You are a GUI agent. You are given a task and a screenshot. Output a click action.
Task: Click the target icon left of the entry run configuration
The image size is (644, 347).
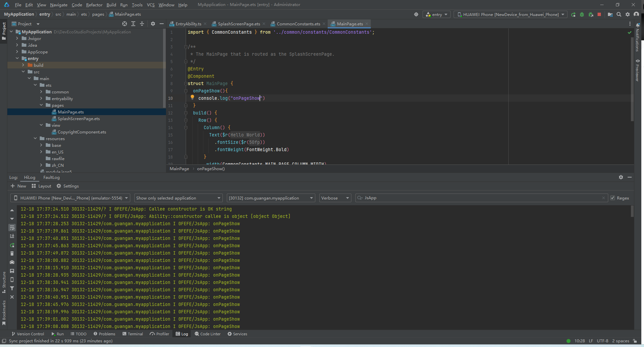(x=416, y=14)
